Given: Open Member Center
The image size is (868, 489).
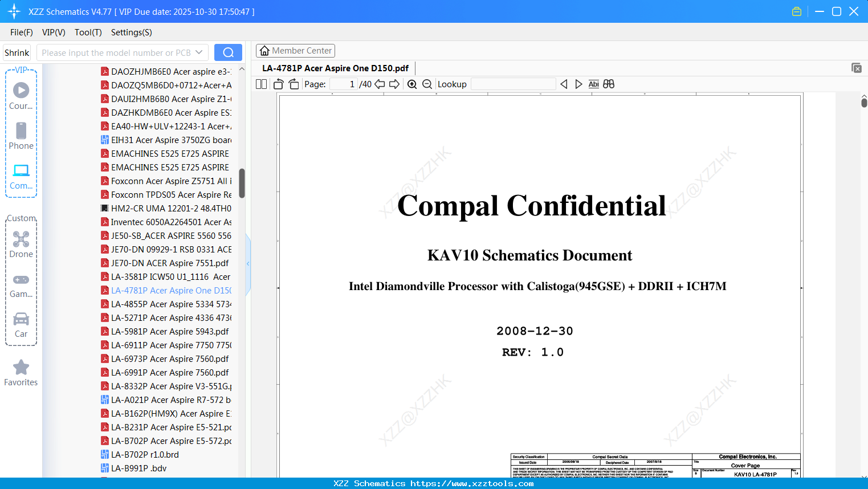Looking at the screenshot, I should (295, 51).
